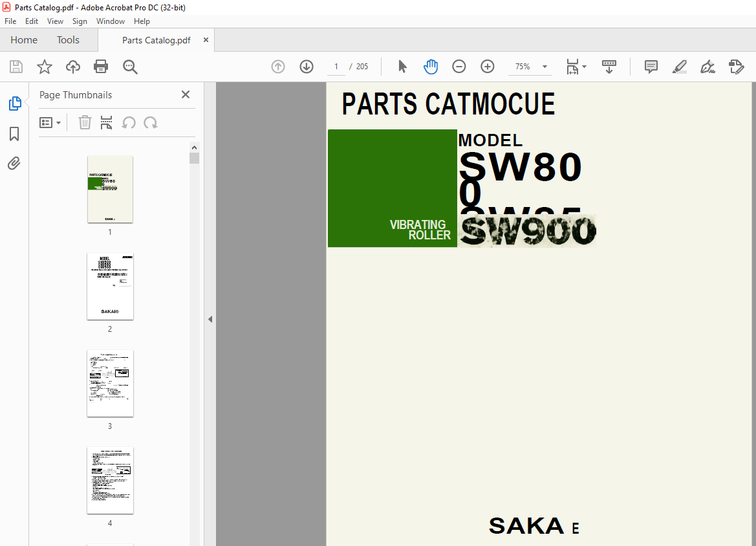Open the Sign menu
The height and width of the screenshot is (546, 756).
point(80,21)
